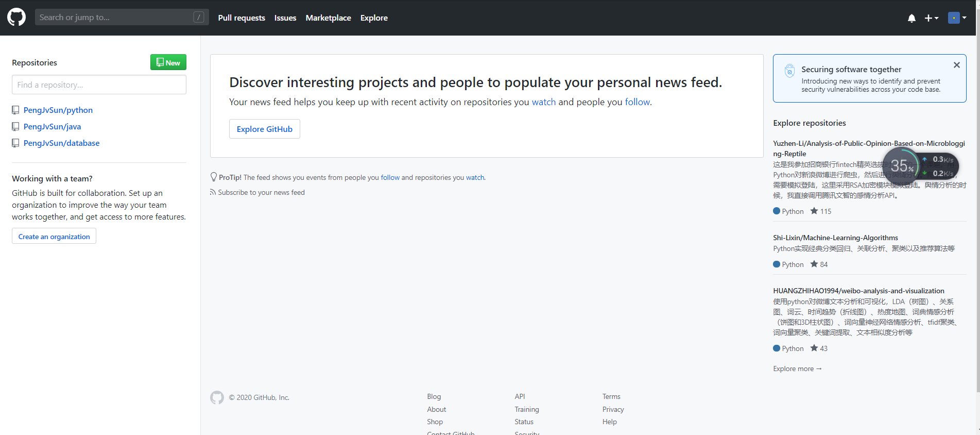The width and height of the screenshot is (980, 435).
Task: Click the 'watch' link in the ProTip
Action: coord(475,178)
